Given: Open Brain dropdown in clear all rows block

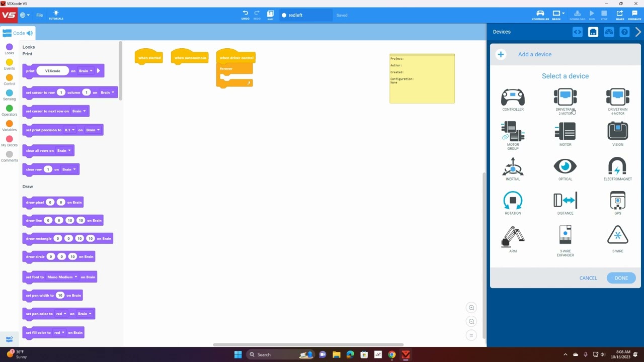Looking at the screenshot, I should click(63, 151).
